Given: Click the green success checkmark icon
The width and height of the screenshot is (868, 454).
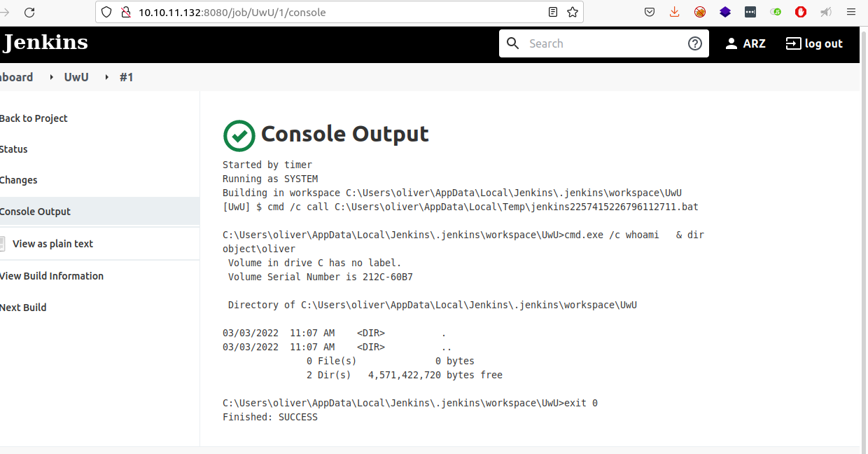Looking at the screenshot, I should click(x=239, y=135).
